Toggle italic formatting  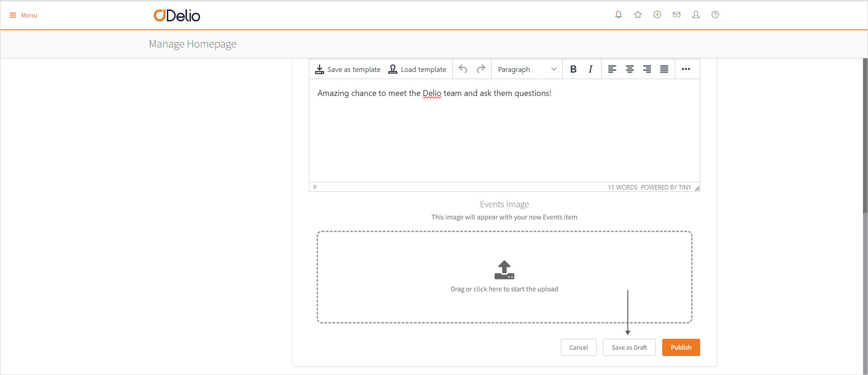pos(590,69)
